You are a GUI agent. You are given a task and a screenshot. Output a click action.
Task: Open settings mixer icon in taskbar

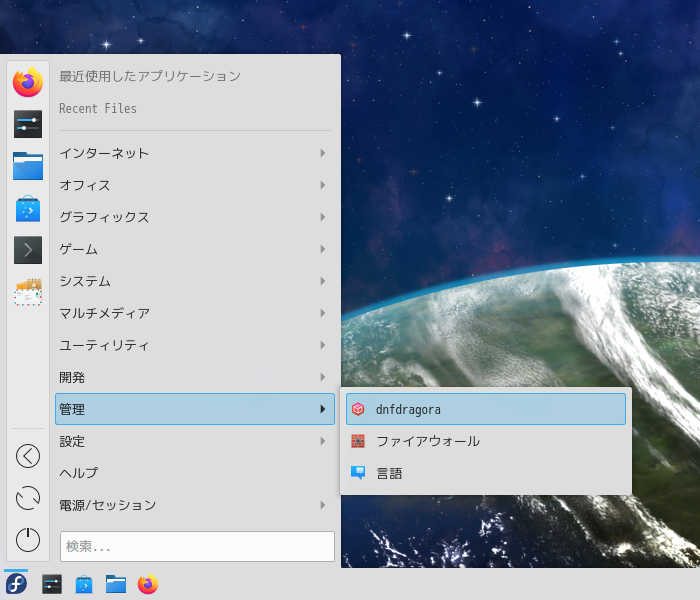click(52, 584)
